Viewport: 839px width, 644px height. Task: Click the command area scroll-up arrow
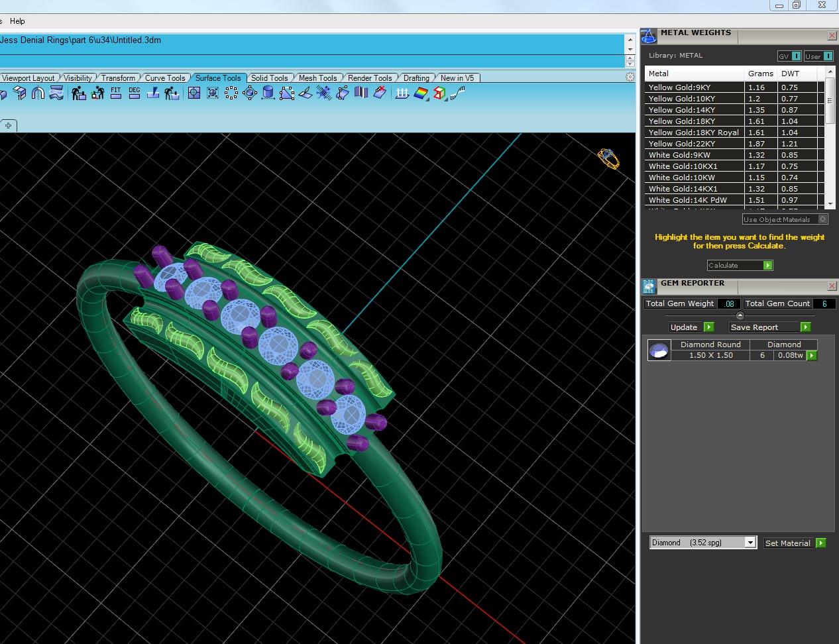coord(630,40)
